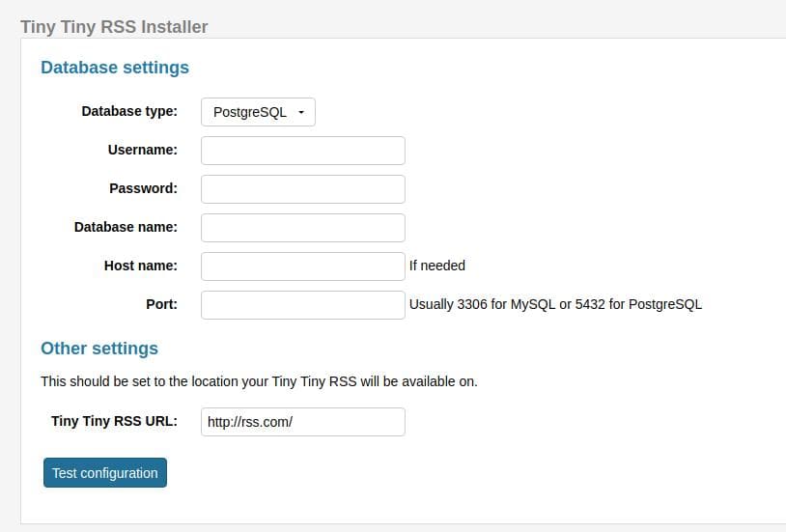Click the Tiny Tiny RSS Installer title
786x532 pixels.
(x=114, y=27)
